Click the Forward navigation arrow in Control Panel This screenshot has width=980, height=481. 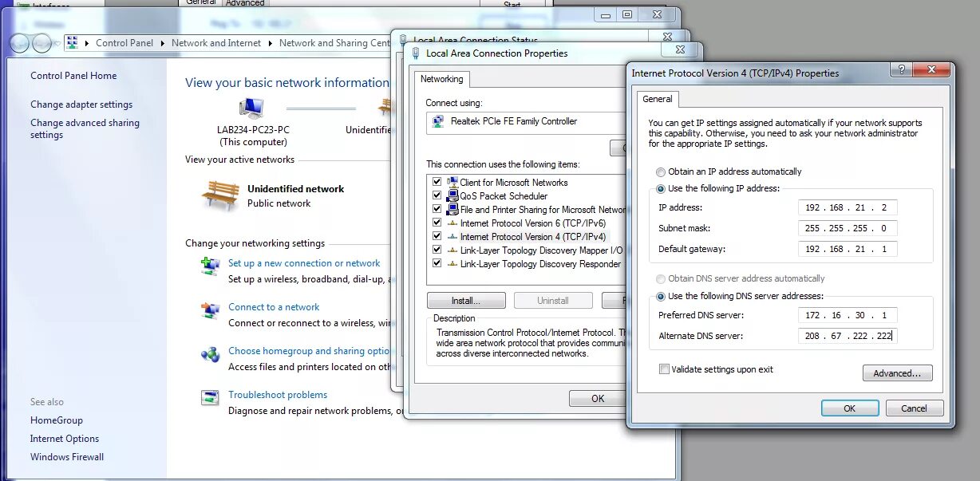point(42,43)
